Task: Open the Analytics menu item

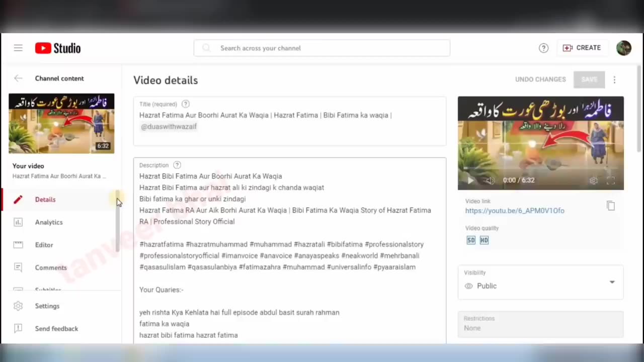Action: click(61, 222)
